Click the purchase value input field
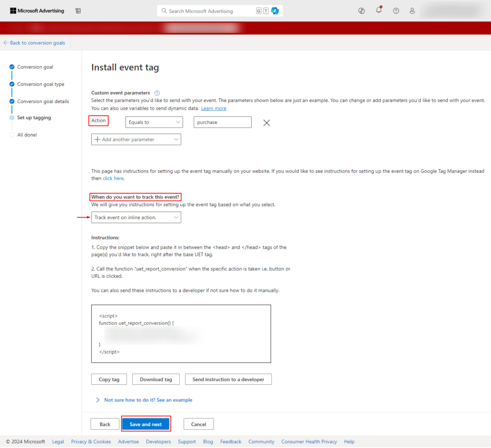The width and height of the screenshot is (491, 448). pos(222,122)
